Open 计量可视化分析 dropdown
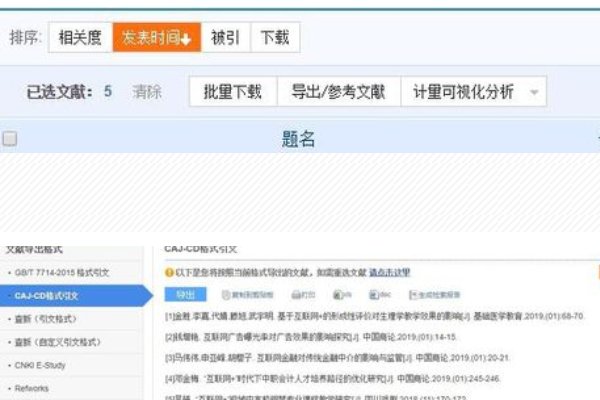This screenshot has height=400, width=600. click(x=473, y=91)
